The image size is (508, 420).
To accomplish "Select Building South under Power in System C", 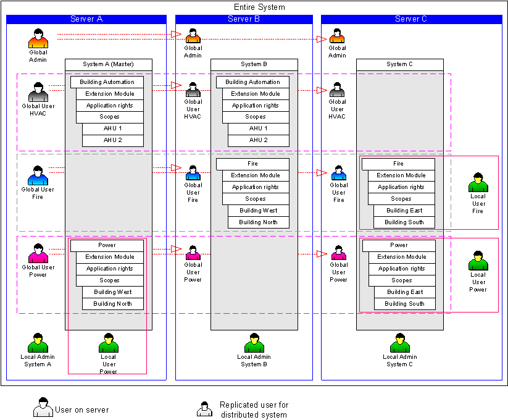I will point(404,304).
